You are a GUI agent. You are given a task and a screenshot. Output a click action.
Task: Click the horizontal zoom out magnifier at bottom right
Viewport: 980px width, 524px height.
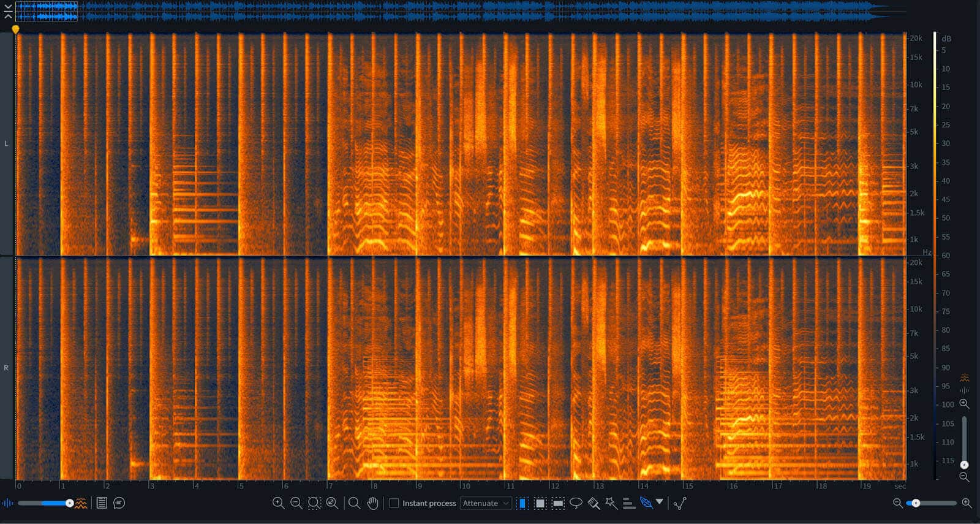(x=898, y=503)
